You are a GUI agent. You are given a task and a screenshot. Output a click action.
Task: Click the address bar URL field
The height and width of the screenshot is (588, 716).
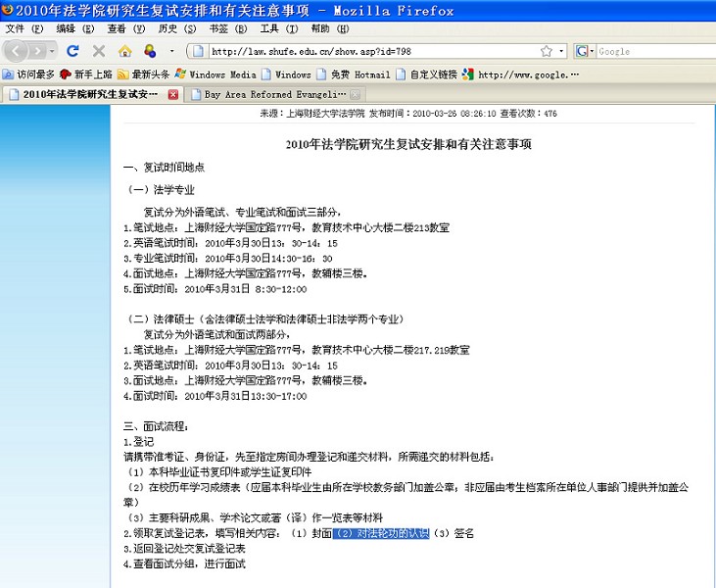[x=372, y=51]
